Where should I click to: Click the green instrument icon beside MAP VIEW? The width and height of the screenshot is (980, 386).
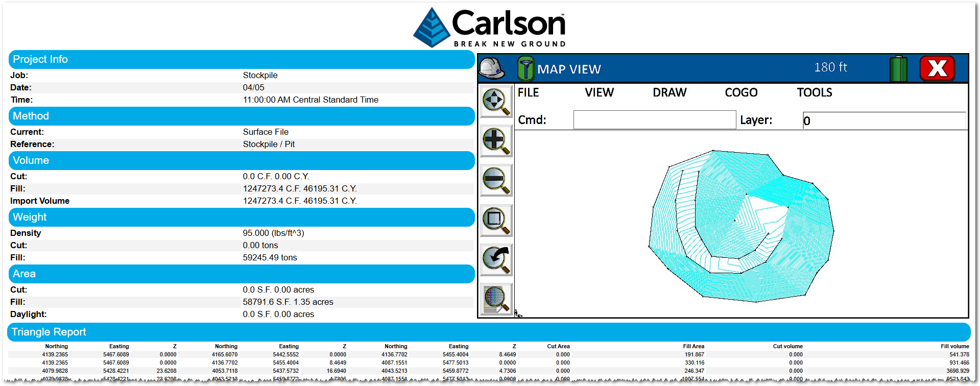click(x=525, y=68)
